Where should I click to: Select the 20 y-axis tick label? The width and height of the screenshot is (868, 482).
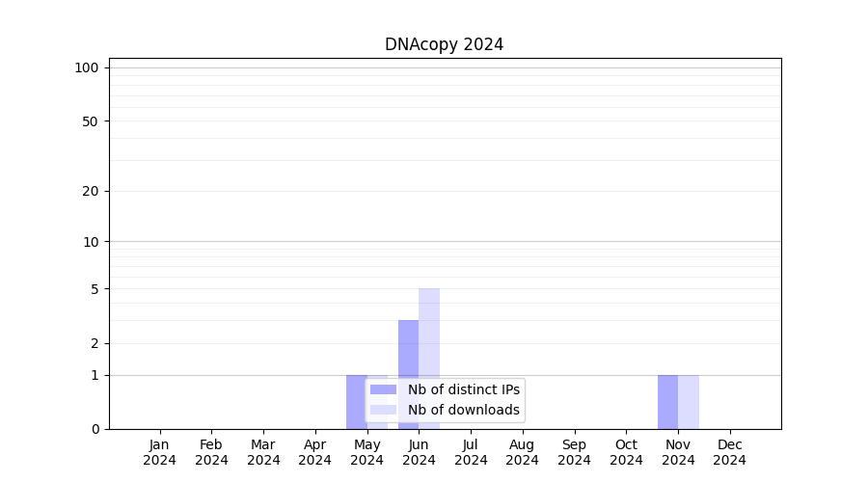(x=91, y=191)
